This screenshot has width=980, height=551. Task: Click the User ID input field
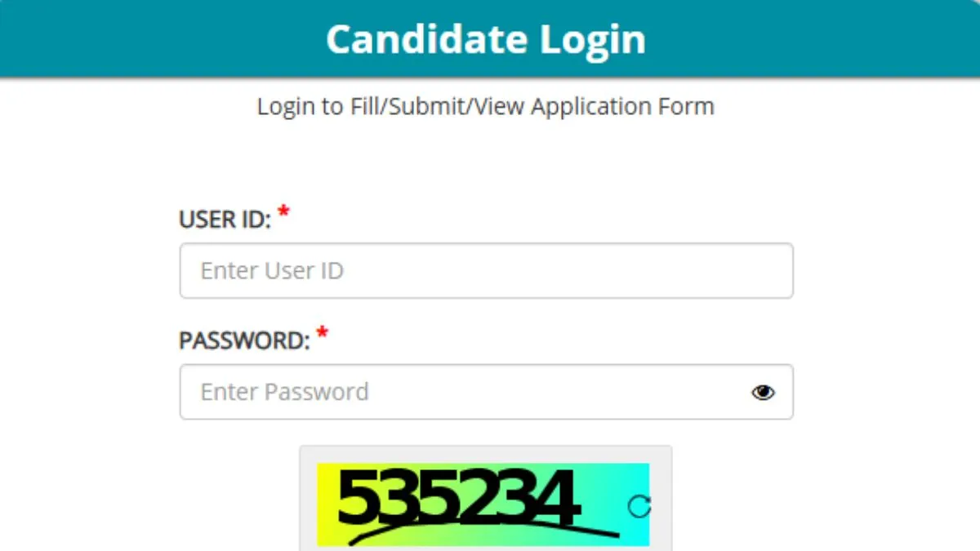(x=486, y=270)
